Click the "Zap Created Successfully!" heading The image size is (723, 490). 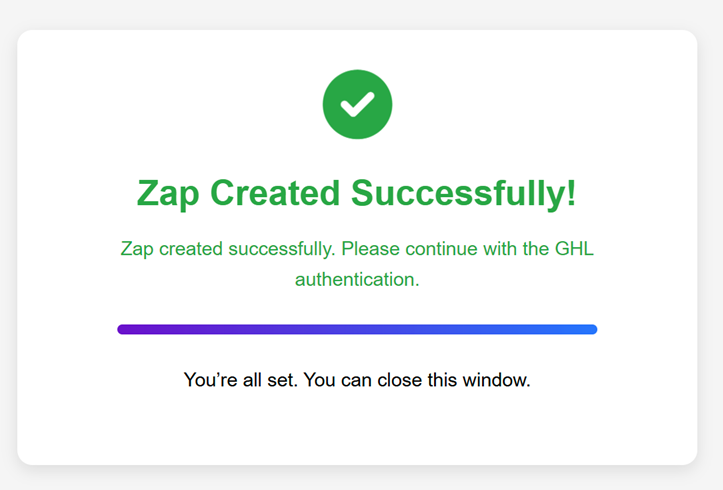[x=357, y=193]
